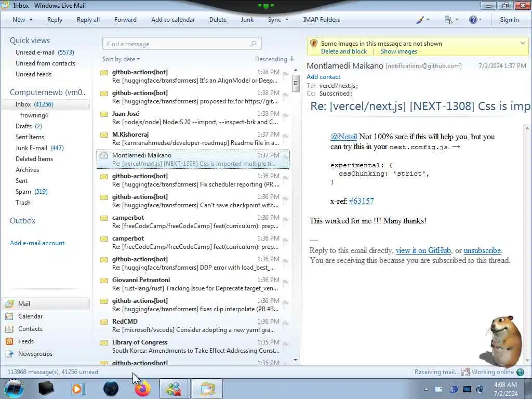Image resolution: width=532 pixels, height=399 pixels.
Task: Click Add e-mail account link
Action: 37,243
